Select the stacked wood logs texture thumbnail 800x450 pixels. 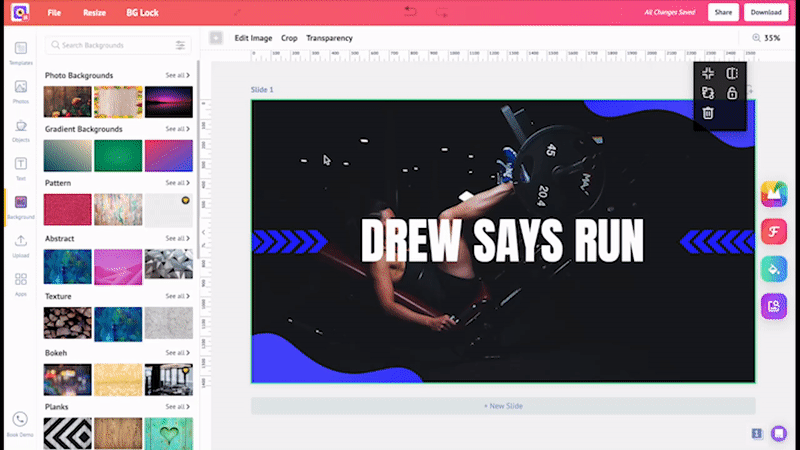click(67, 323)
